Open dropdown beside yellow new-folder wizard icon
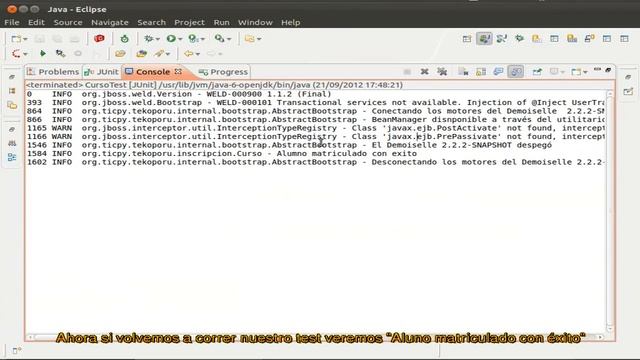 click(259, 39)
